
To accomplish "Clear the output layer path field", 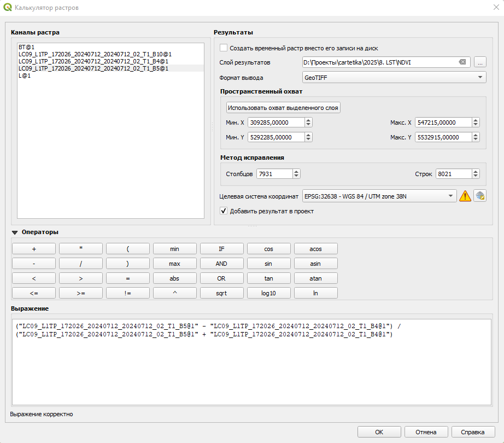I will pos(462,62).
